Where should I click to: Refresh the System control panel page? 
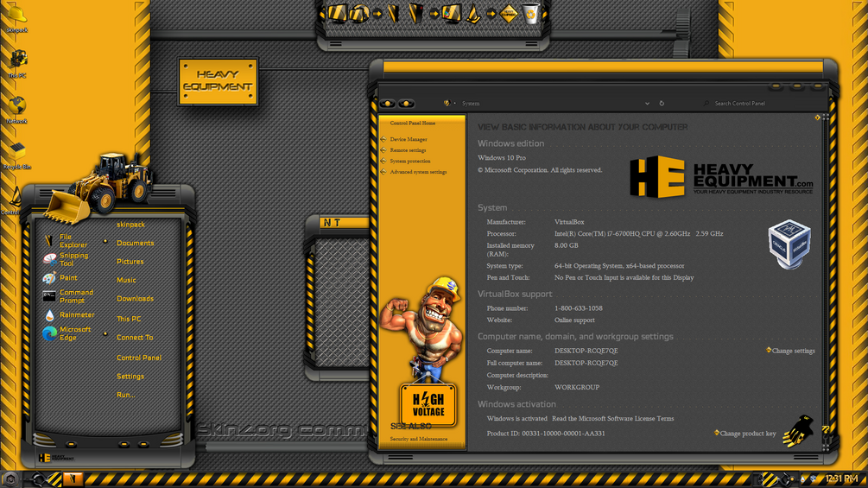point(662,104)
